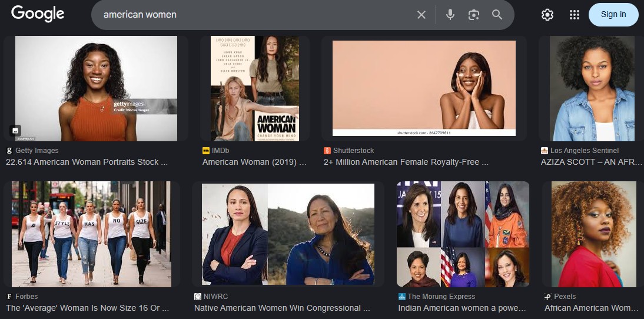Click the NIWRC favicon
Viewport: 644px width, 319px height.
tap(198, 297)
